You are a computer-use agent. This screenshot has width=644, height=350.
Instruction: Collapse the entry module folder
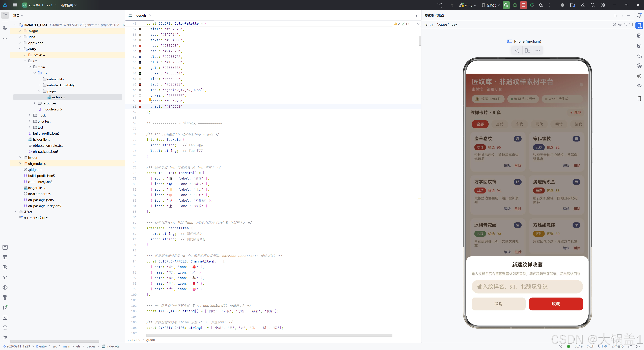point(20,49)
